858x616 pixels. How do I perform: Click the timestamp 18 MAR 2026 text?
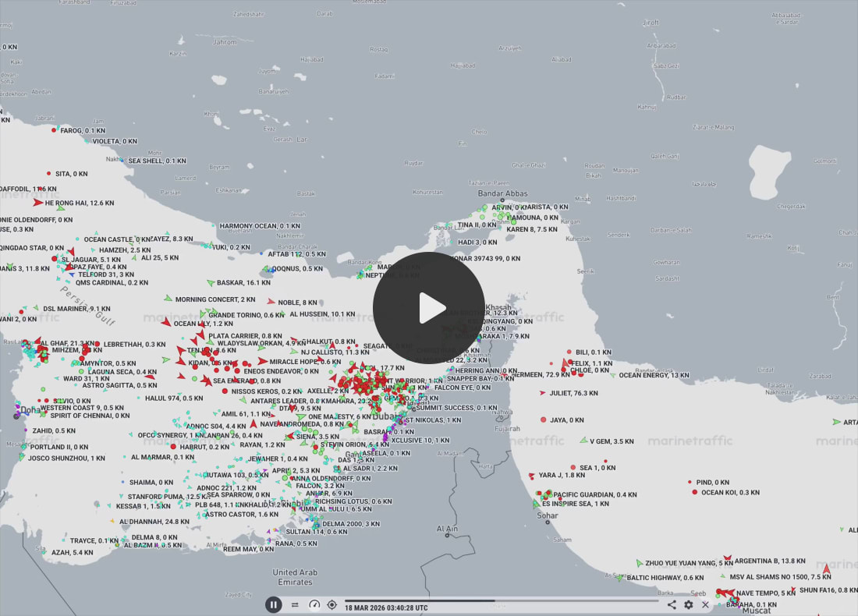click(386, 607)
